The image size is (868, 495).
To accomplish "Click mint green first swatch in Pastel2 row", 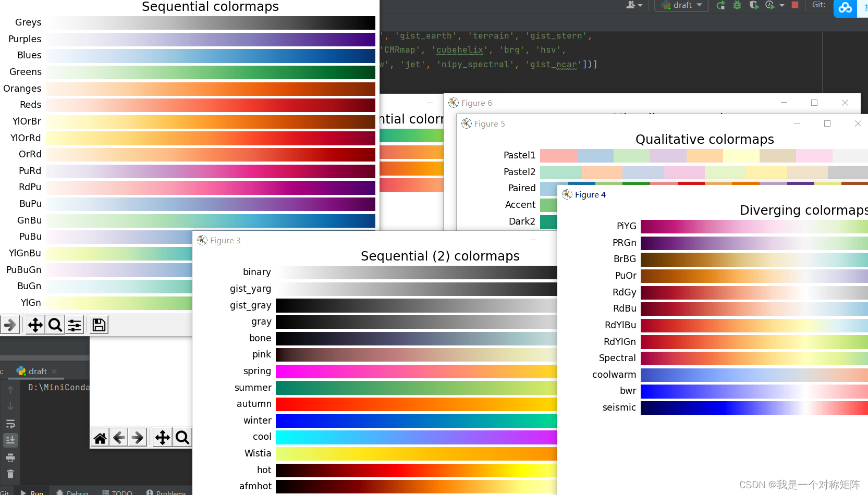I will click(x=561, y=172).
